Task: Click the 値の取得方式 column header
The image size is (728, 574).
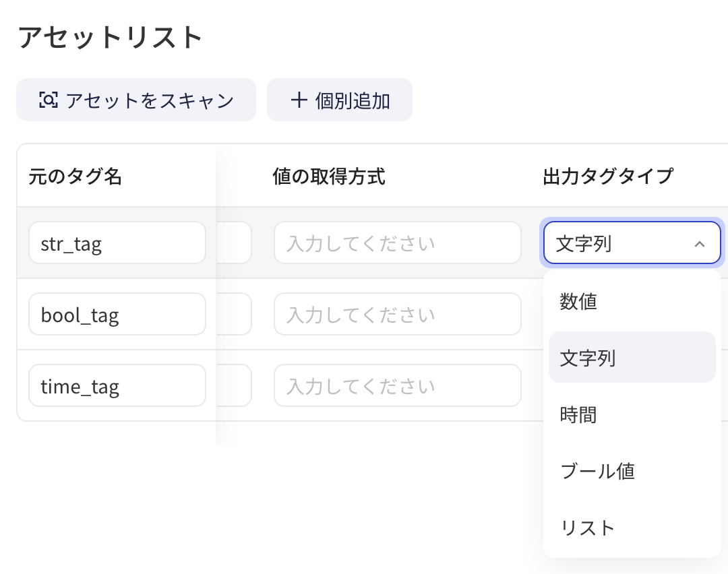Action: [329, 177]
